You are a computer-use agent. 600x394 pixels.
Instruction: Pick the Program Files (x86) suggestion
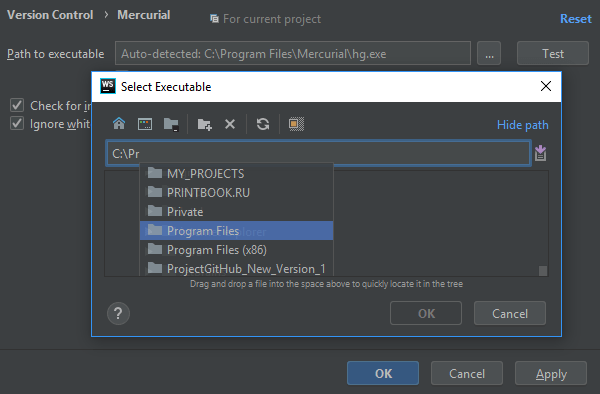pos(236,250)
